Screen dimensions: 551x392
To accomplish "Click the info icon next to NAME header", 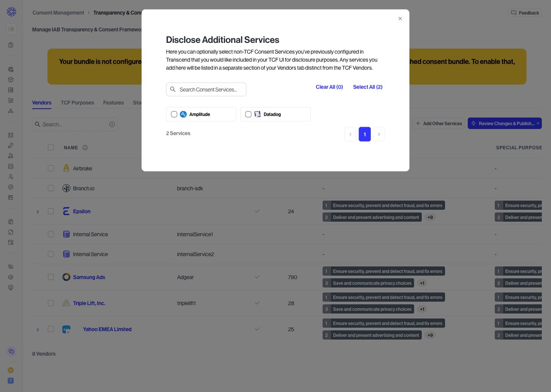I will tap(85, 147).
